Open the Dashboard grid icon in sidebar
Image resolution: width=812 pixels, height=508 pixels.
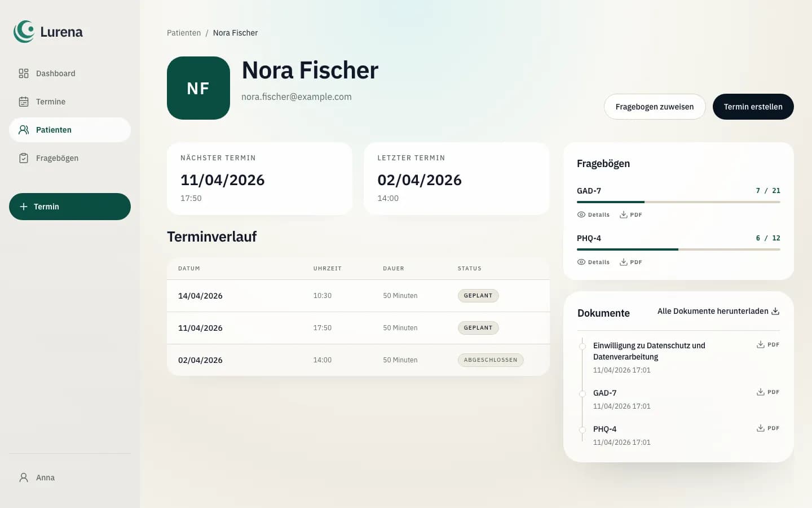(23, 73)
